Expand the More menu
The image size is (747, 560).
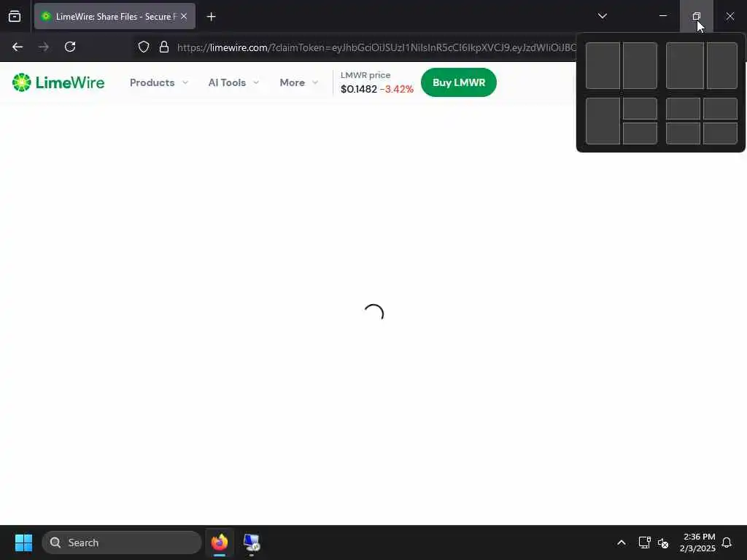tap(298, 82)
